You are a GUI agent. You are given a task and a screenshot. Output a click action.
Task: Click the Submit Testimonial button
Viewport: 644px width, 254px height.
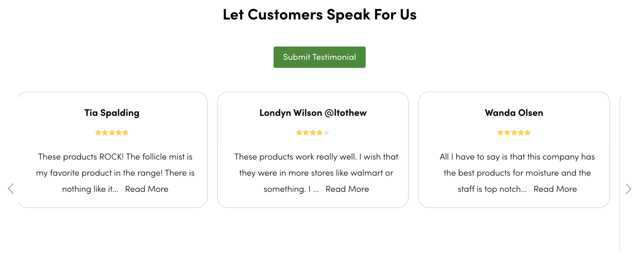tap(319, 57)
